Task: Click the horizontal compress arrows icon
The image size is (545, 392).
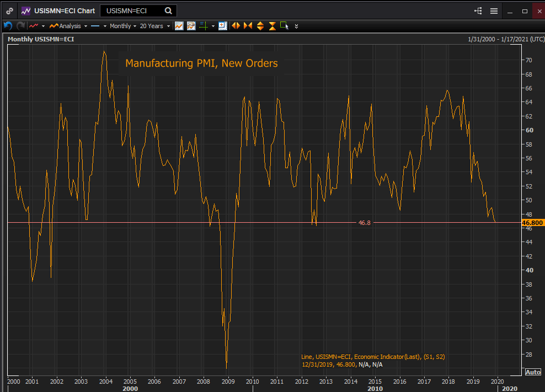Action: pyautogui.click(x=248, y=26)
